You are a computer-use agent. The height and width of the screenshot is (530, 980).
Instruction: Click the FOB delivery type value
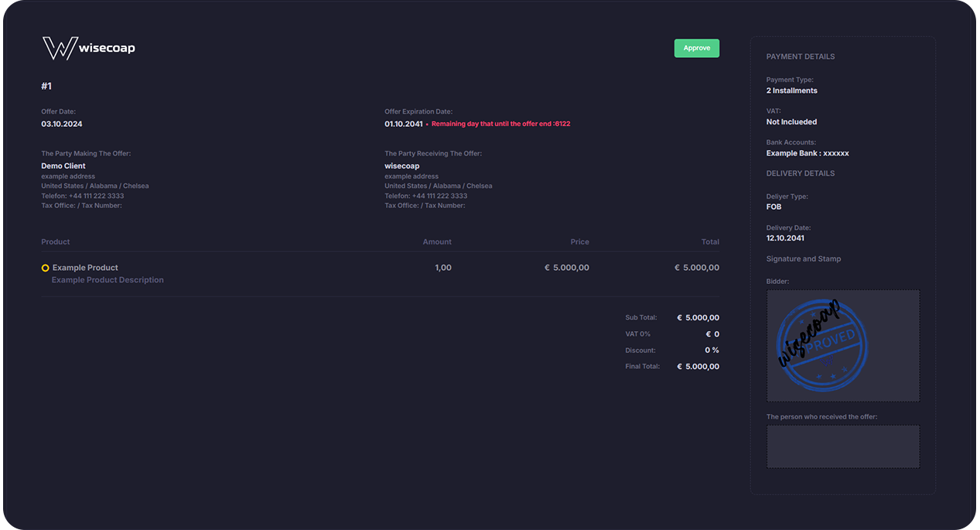(x=773, y=207)
